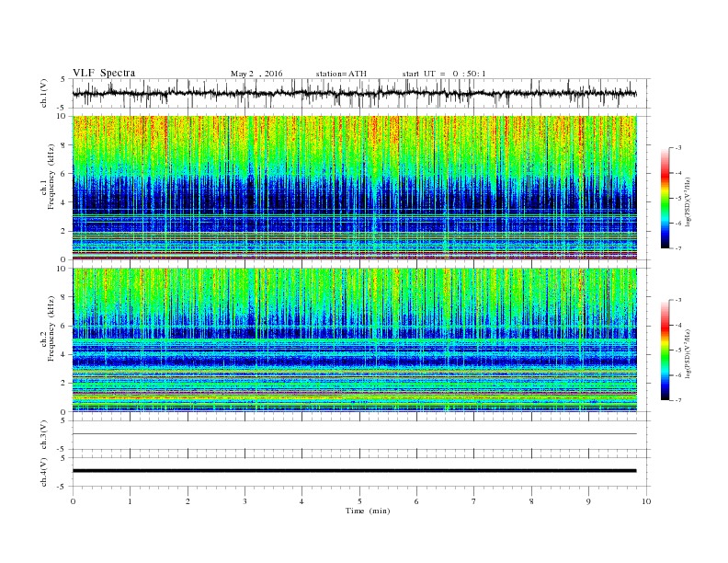The image size is (728, 563).
Task: Click time axis tick label "6"
Action: point(416,501)
